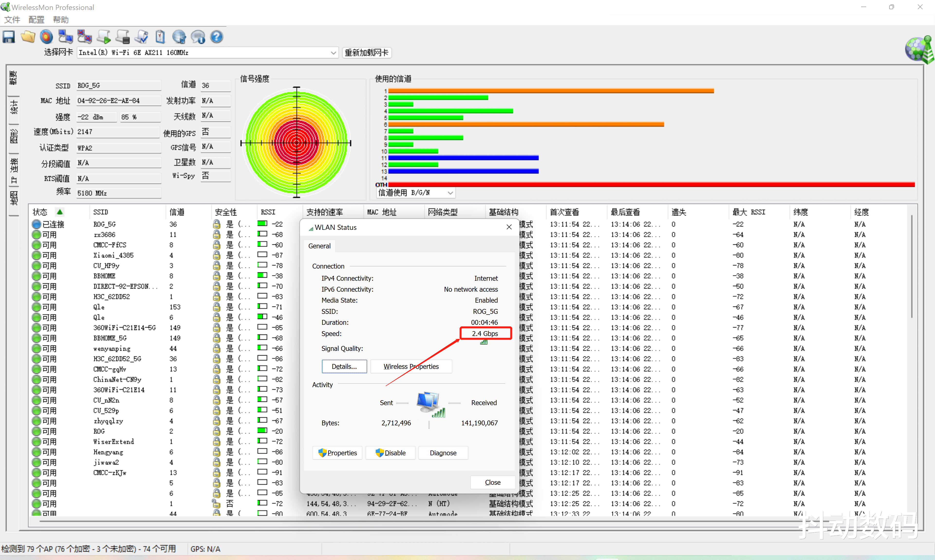
Task: Open the yellow folder icon
Action: point(28,37)
